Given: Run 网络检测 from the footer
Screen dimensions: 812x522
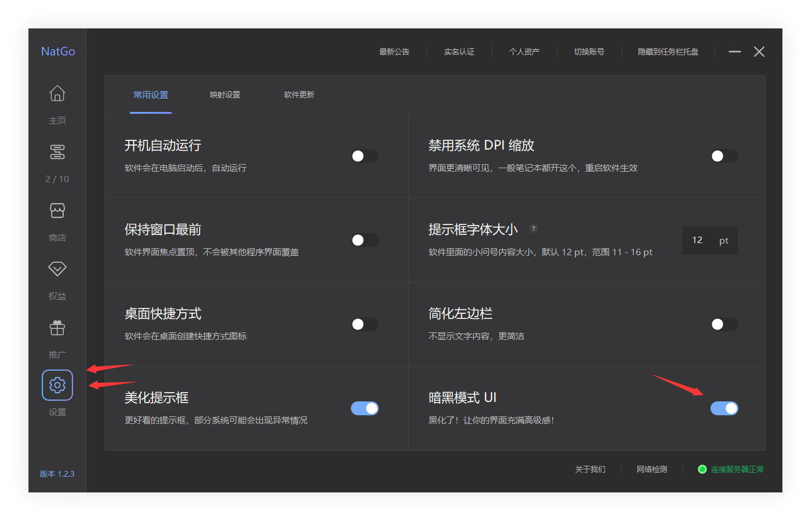Looking at the screenshot, I should tap(652, 469).
